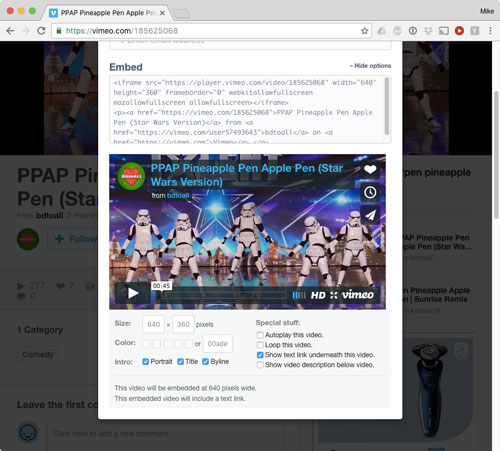Click the Mike profile button
This screenshot has width=500, height=451.
point(487,11)
